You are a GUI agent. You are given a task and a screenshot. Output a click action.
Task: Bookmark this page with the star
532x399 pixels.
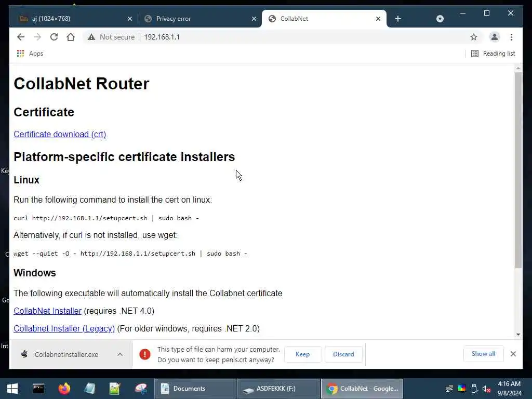[474, 37]
